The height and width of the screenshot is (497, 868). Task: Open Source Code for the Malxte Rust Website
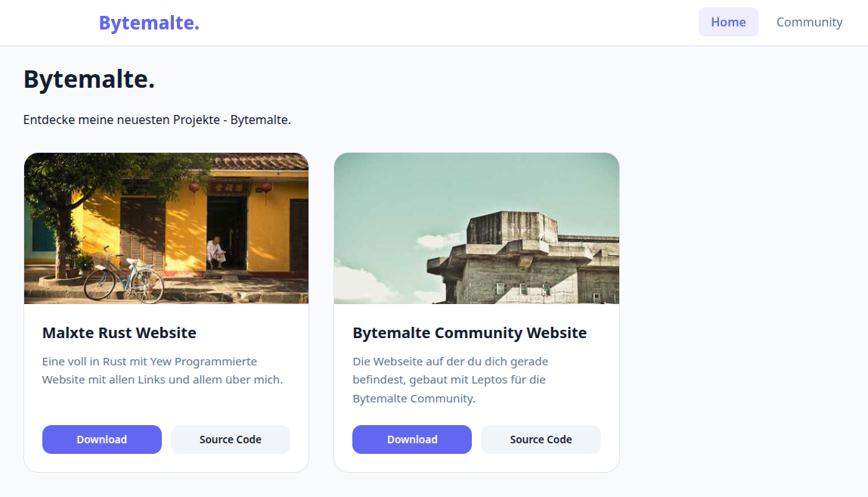tap(230, 439)
